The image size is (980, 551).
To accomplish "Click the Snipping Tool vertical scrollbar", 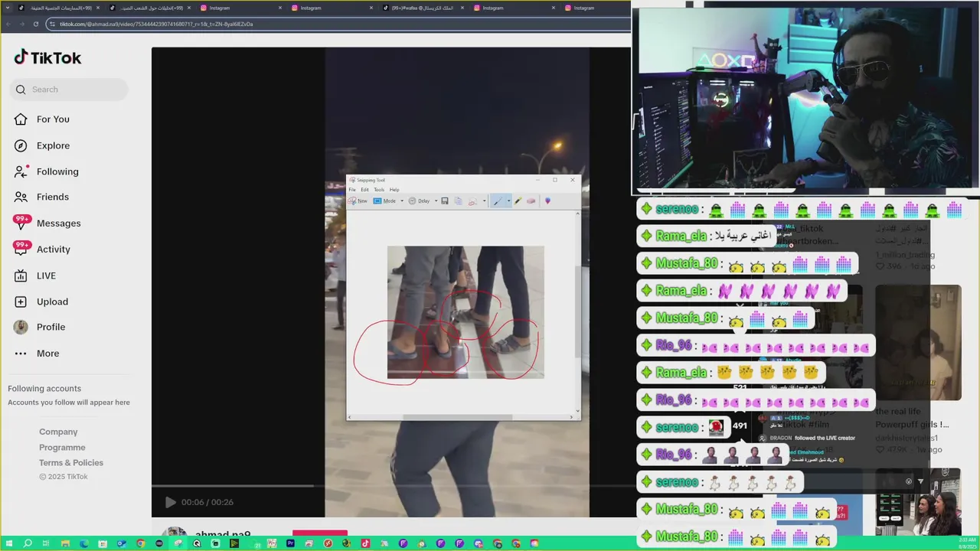I will pyautogui.click(x=578, y=312).
